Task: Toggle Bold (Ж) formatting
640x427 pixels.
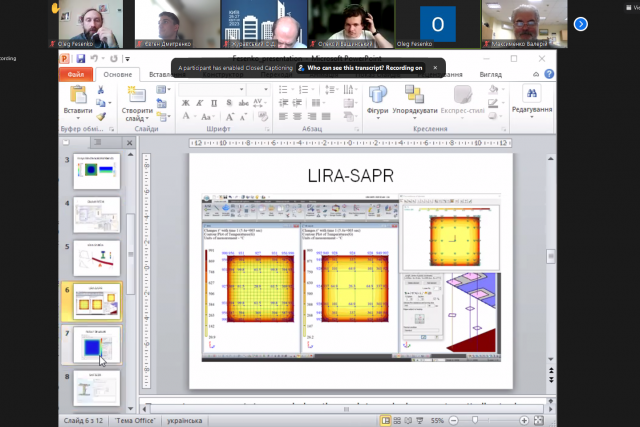Action: click(186, 103)
